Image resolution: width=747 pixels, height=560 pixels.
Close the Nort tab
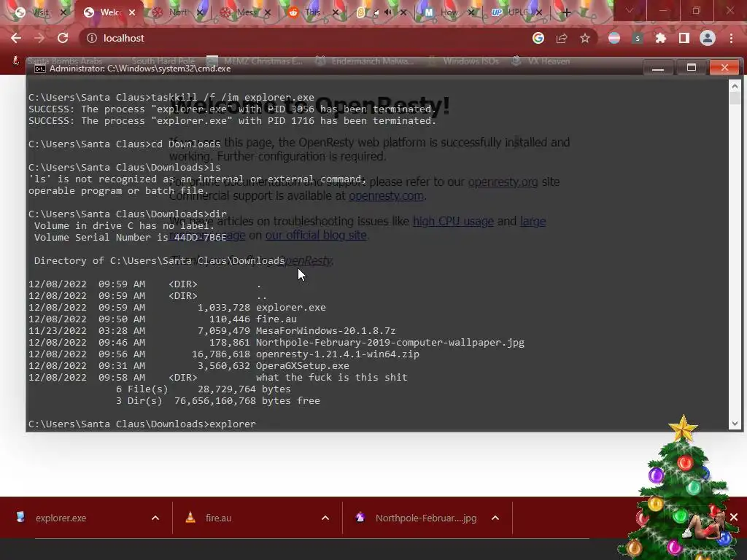pos(200,12)
